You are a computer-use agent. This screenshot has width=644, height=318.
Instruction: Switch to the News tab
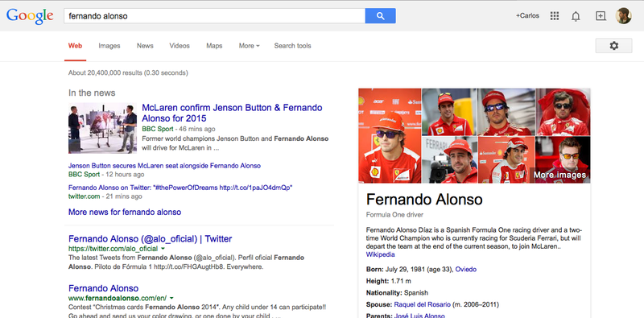145,46
